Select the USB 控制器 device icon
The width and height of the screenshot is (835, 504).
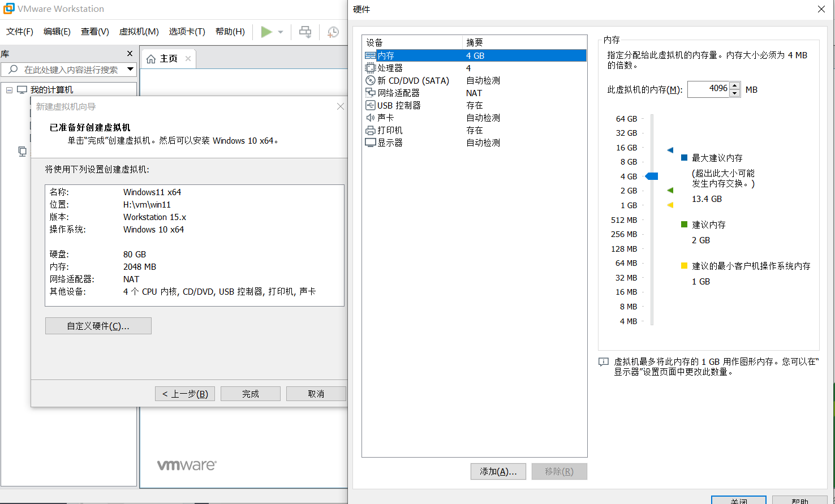coord(371,105)
